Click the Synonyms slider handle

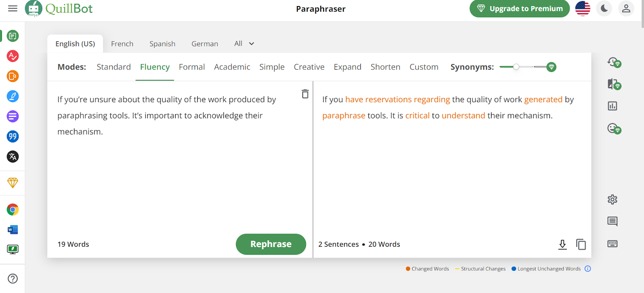(516, 67)
